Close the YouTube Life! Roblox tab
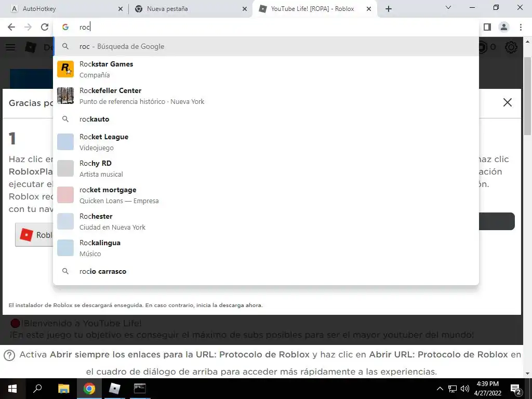This screenshot has height=399, width=532. click(x=369, y=9)
